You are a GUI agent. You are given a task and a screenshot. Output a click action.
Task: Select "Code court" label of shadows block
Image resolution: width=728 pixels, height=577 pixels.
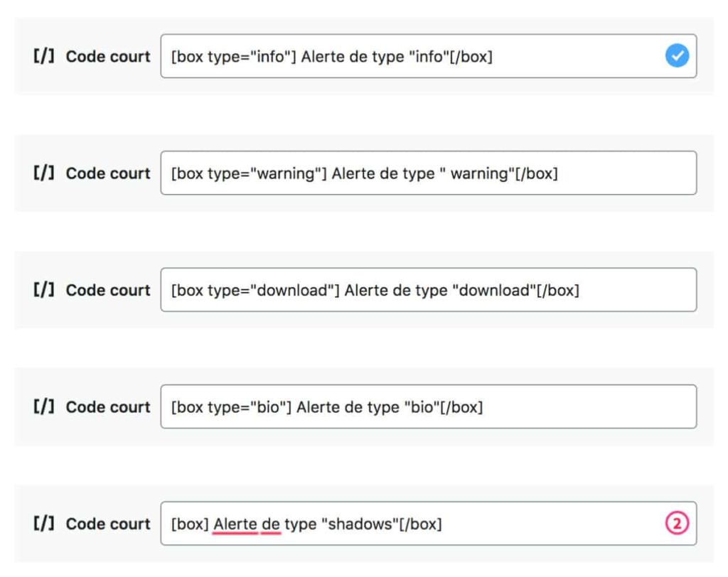pyautogui.click(x=108, y=524)
